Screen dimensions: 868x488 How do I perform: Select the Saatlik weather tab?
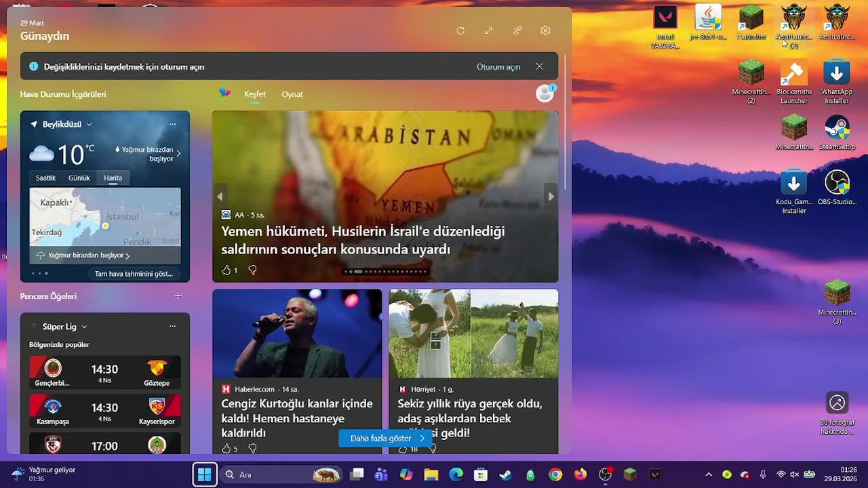[x=45, y=178]
